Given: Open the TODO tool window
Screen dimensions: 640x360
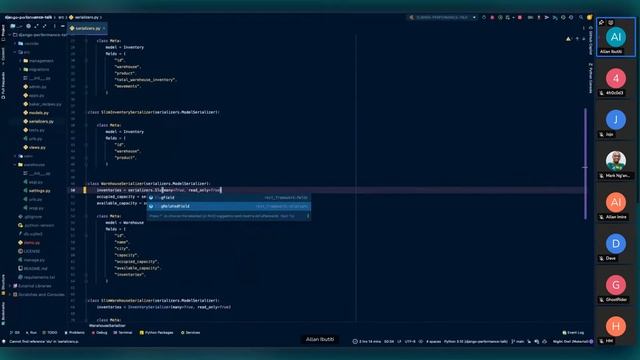Looking at the screenshot, I should pyautogui.click(x=50, y=333).
